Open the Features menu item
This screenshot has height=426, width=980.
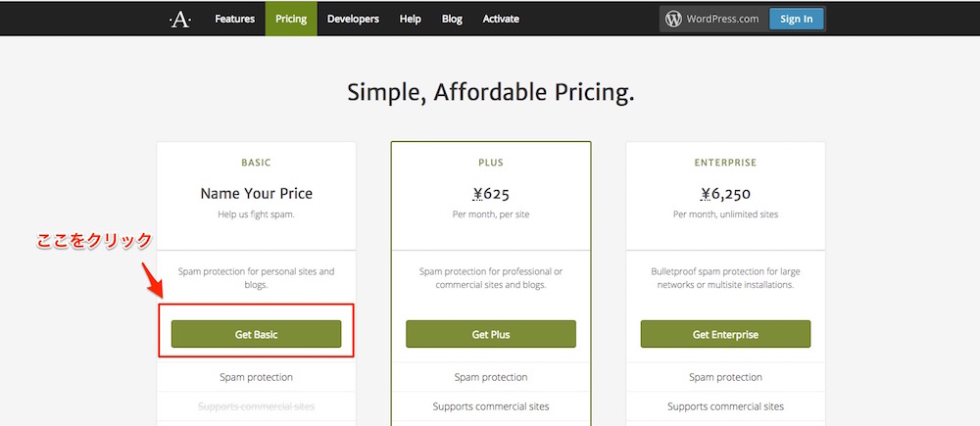pos(235,19)
